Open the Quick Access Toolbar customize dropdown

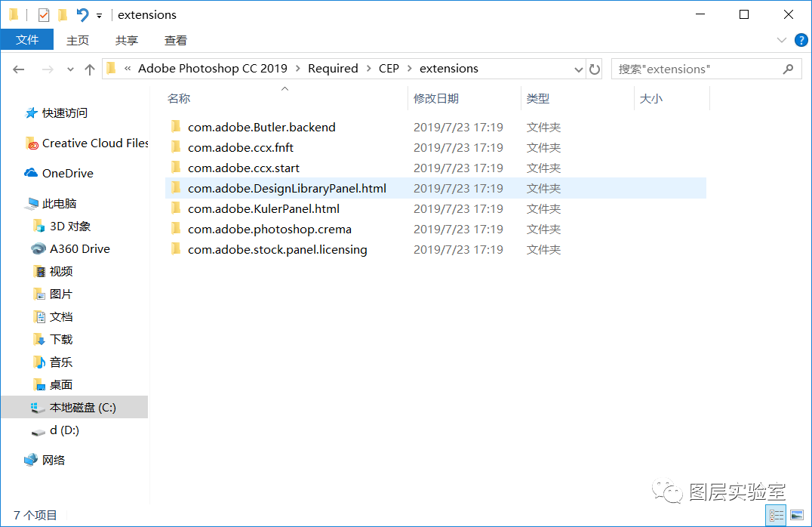(99, 16)
